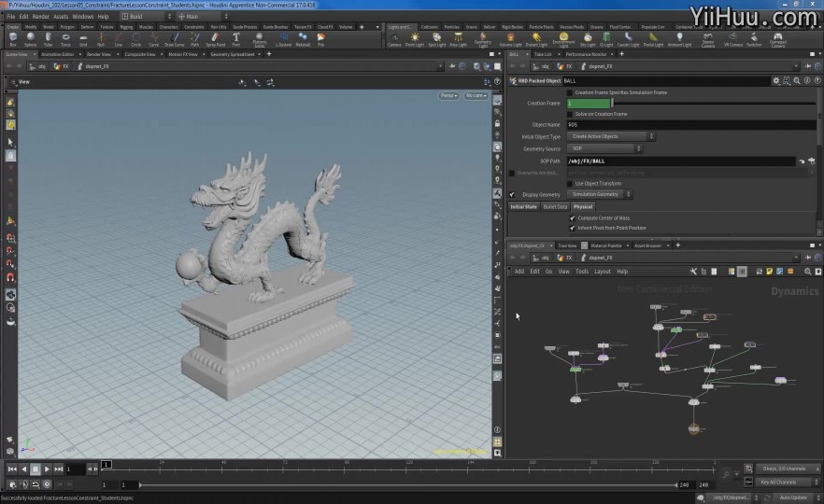Screen dimensions: 824x504
Task: Switch to the Bullet Data parameter tab
Action: [555, 207]
